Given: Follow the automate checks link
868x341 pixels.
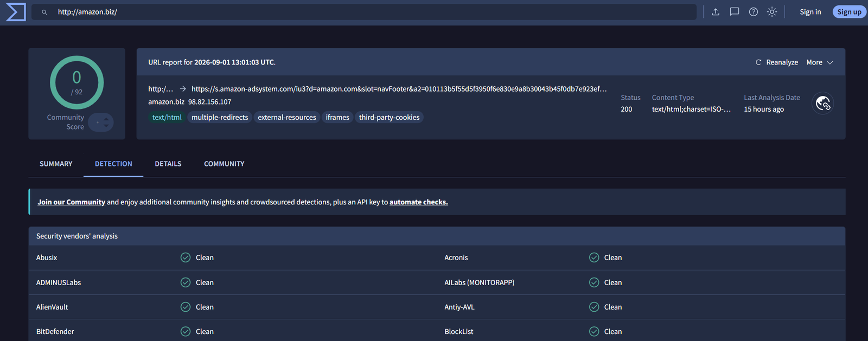Looking at the screenshot, I should [x=418, y=202].
